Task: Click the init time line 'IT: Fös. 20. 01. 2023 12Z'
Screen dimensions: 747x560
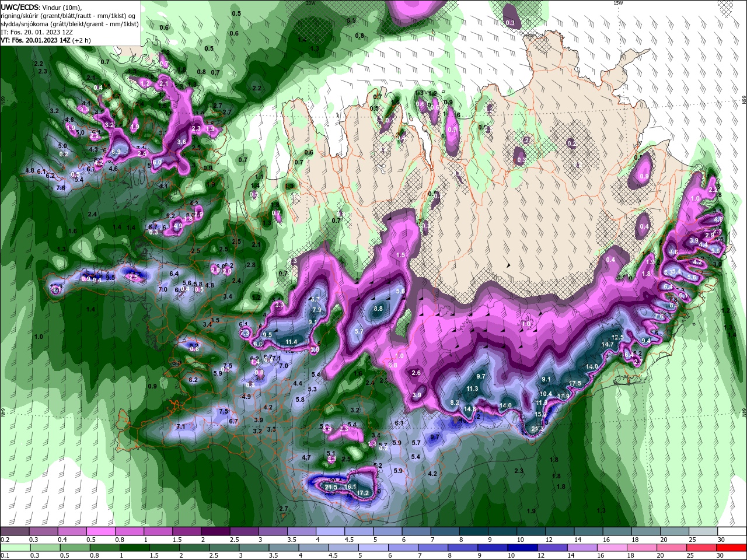Action: point(38,32)
